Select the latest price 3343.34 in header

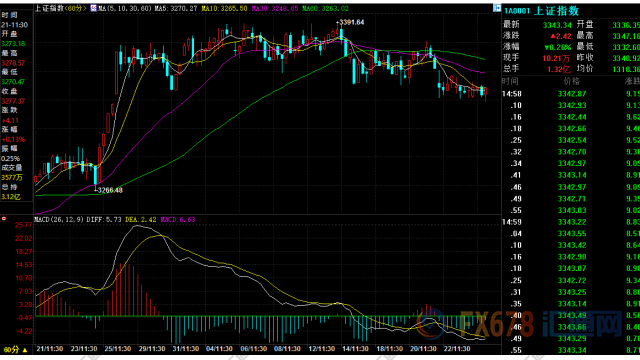[557, 25]
